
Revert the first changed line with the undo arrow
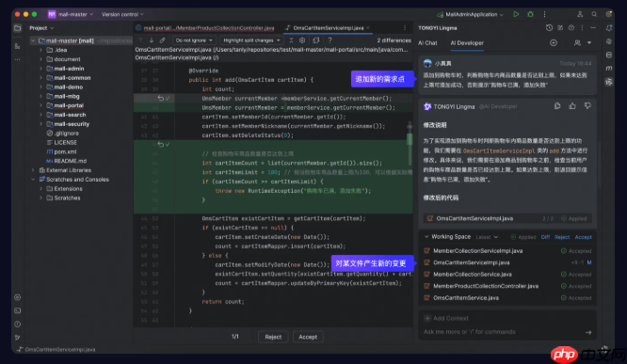pos(160,99)
